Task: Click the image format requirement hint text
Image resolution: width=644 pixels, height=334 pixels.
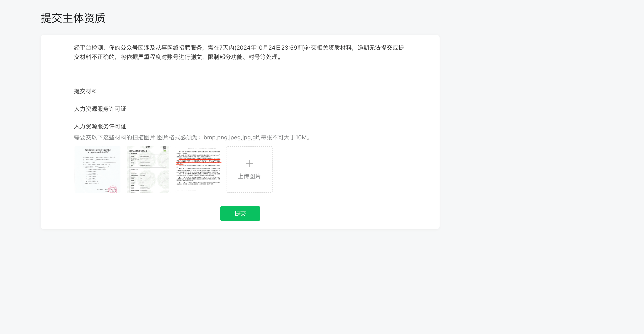Action: (193, 137)
